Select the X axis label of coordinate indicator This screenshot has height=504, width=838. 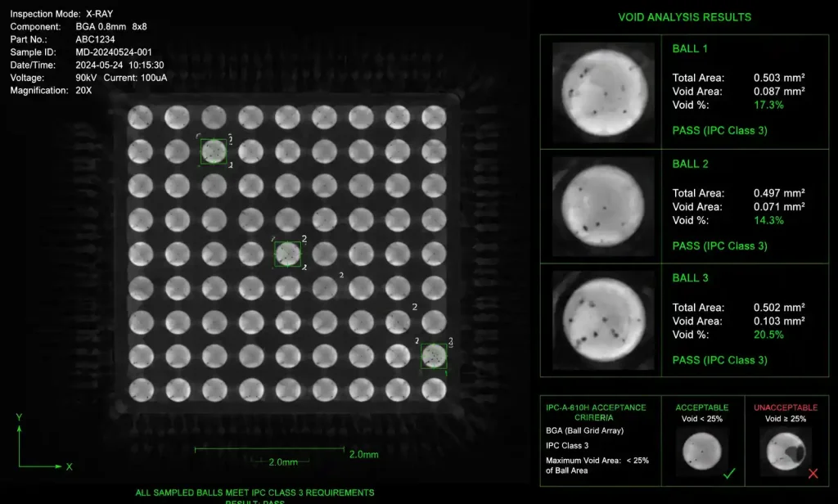click(69, 466)
